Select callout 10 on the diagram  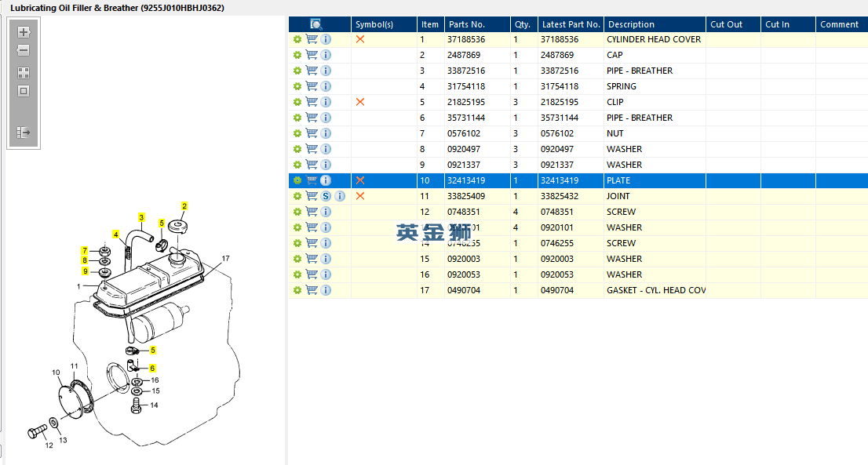(x=56, y=372)
